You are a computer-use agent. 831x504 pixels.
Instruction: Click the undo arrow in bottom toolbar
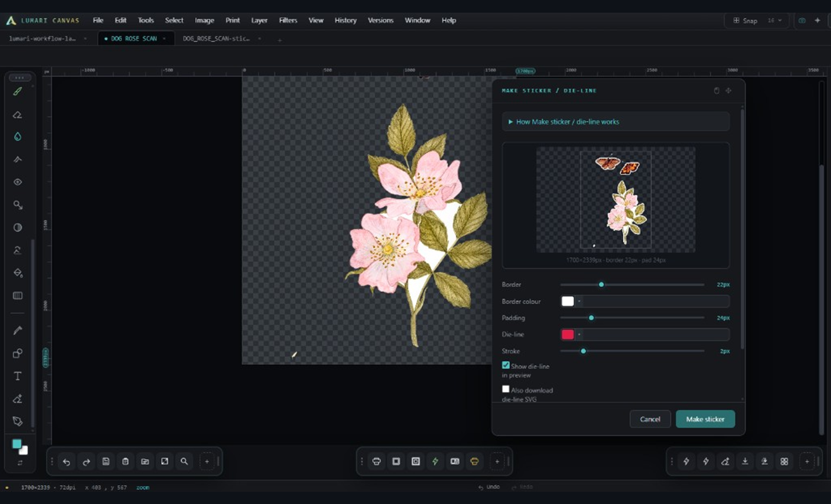tap(67, 462)
